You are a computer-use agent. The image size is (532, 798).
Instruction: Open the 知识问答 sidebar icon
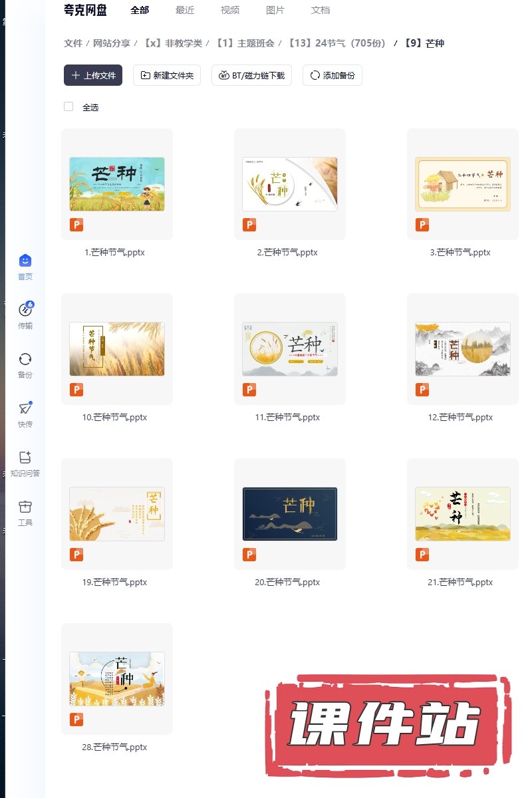coord(25,458)
